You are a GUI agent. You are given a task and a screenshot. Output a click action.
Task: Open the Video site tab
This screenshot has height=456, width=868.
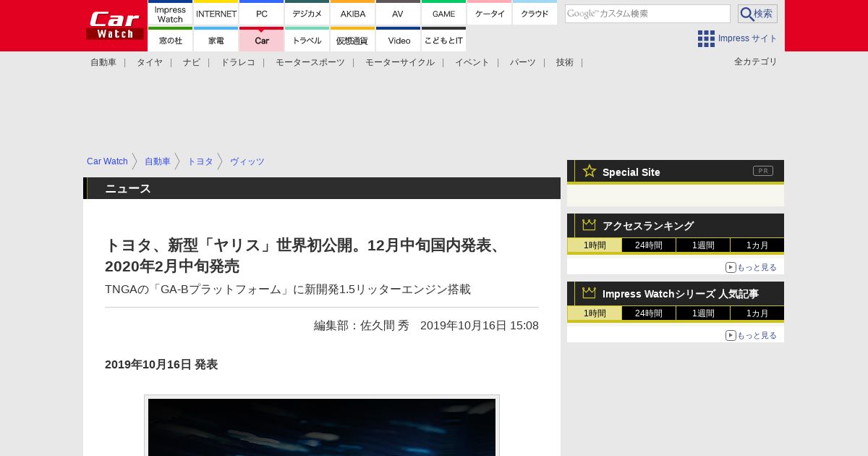click(x=398, y=40)
